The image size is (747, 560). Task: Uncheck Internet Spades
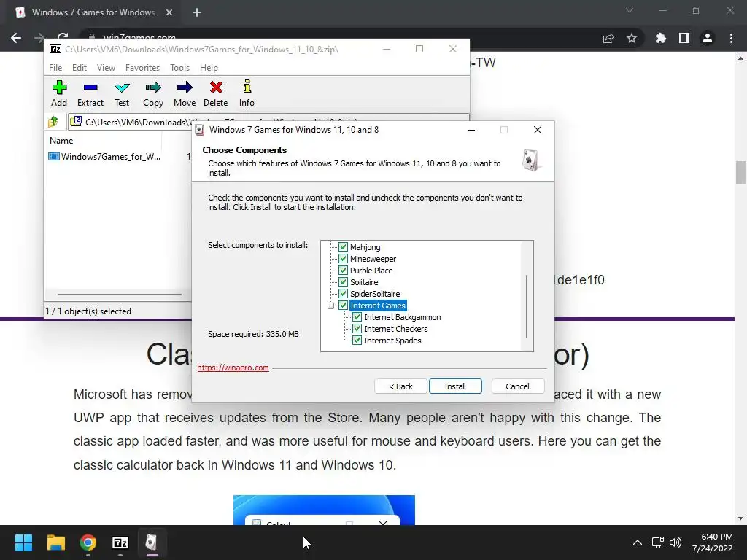click(x=357, y=340)
